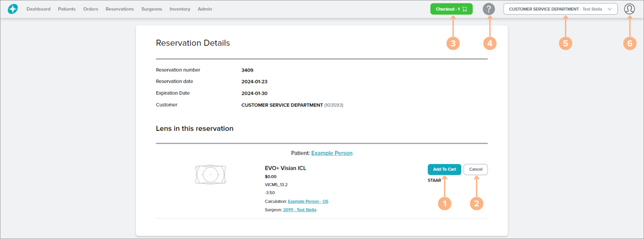Click the Reservation Details heading
This screenshot has width=644, height=239.
tap(193, 43)
